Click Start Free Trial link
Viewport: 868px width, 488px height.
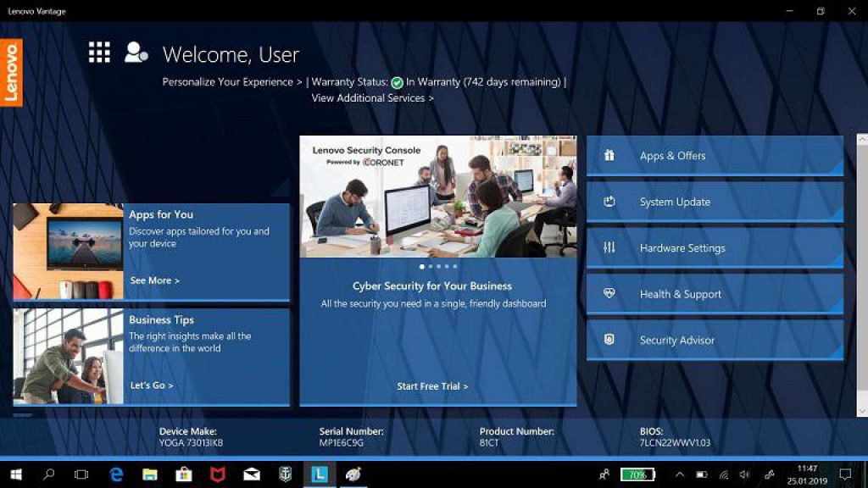432,386
